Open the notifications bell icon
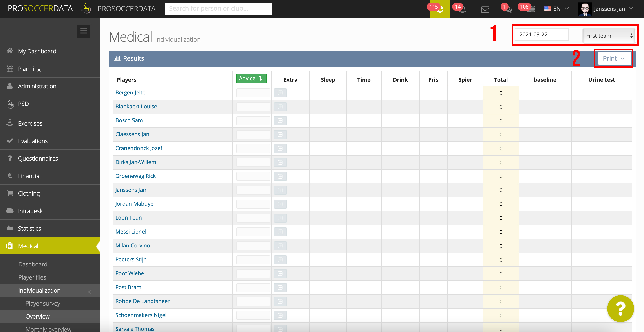Image resolution: width=644 pixels, height=332 pixels. click(462, 9)
